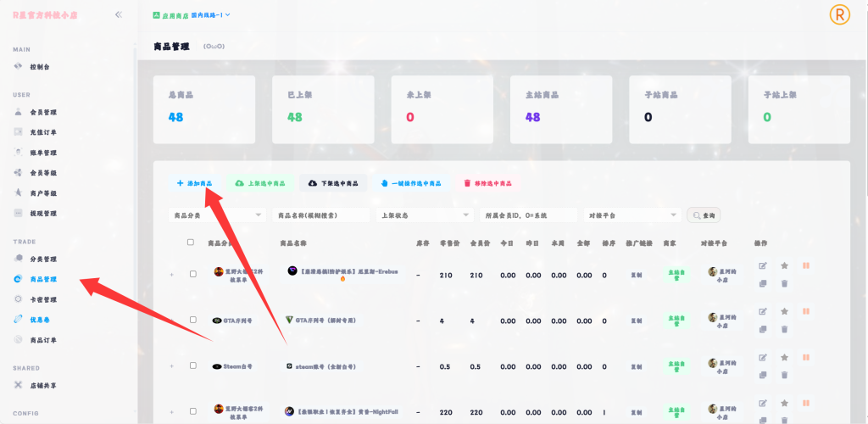
Task: Click the 添加商品 button
Action: [x=194, y=182]
